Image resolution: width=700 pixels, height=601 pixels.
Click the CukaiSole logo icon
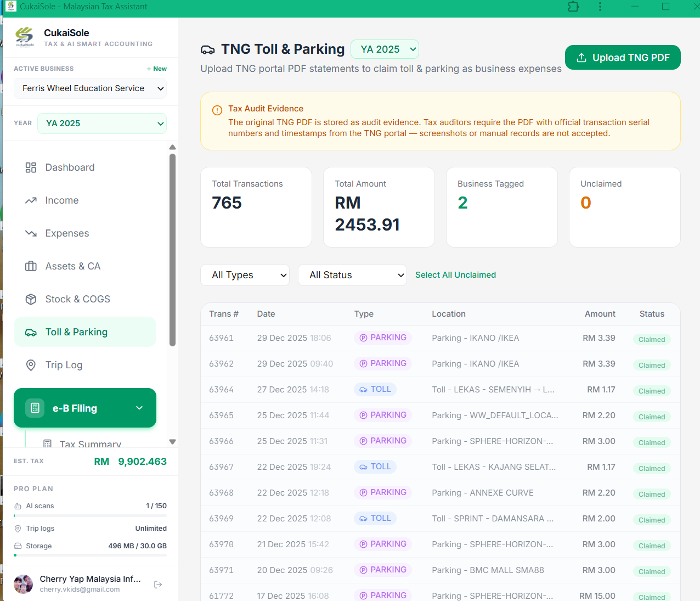click(x=24, y=37)
